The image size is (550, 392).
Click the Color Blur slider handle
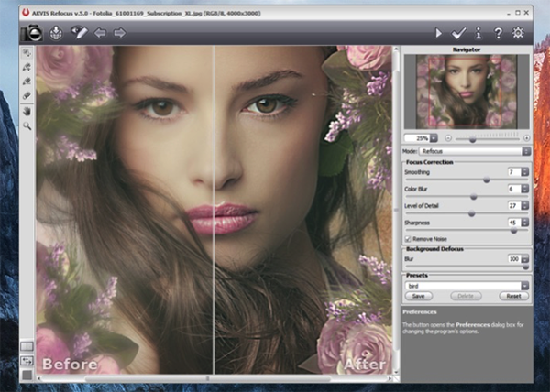pyautogui.click(x=474, y=197)
